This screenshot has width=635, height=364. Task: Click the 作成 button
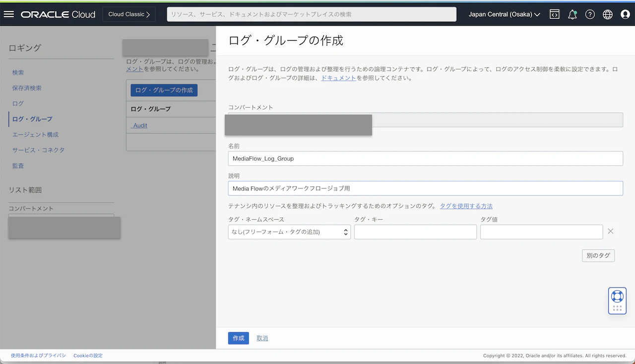tap(239, 338)
